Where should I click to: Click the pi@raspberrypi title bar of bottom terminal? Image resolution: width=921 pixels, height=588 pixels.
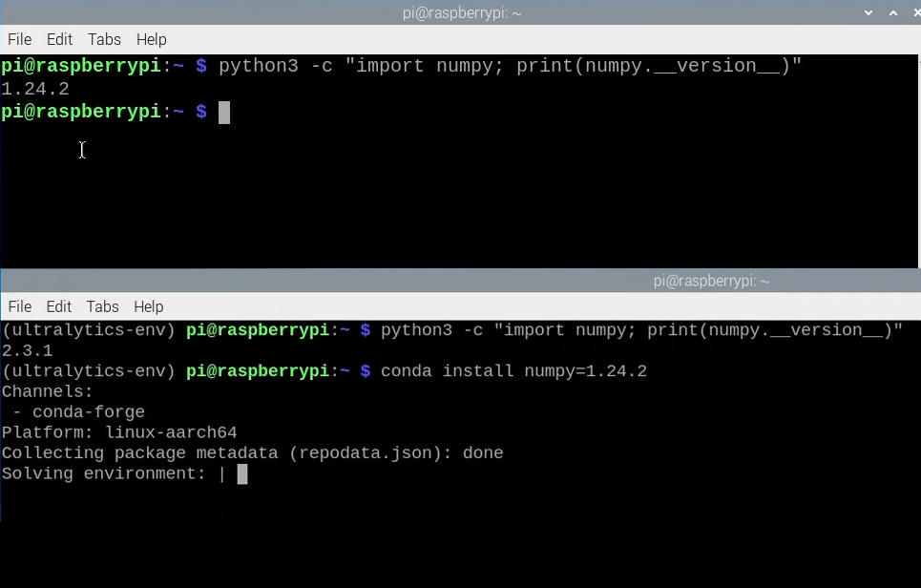(711, 280)
